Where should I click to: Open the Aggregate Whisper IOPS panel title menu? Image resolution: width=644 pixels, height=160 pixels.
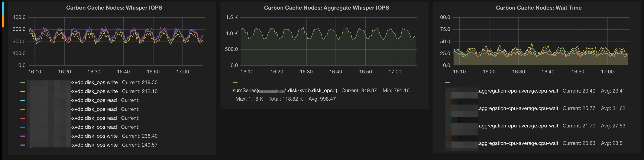point(326,8)
